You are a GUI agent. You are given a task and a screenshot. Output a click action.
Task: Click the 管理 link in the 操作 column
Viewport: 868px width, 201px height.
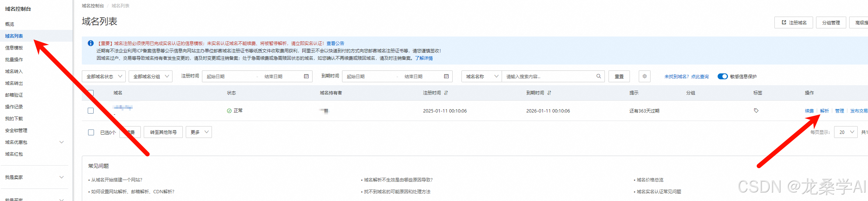click(x=840, y=111)
